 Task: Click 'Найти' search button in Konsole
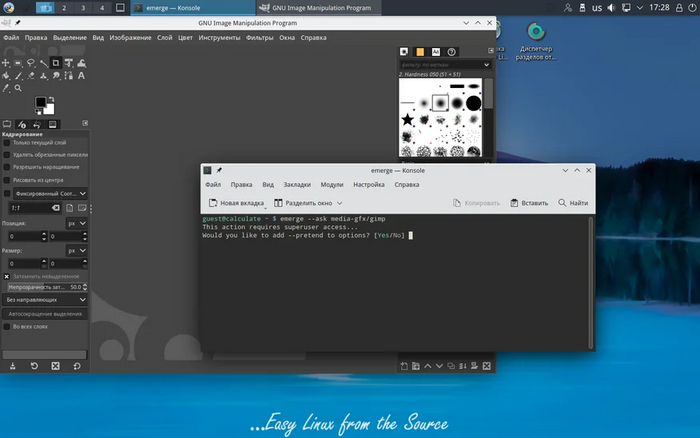(x=573, y=203)
